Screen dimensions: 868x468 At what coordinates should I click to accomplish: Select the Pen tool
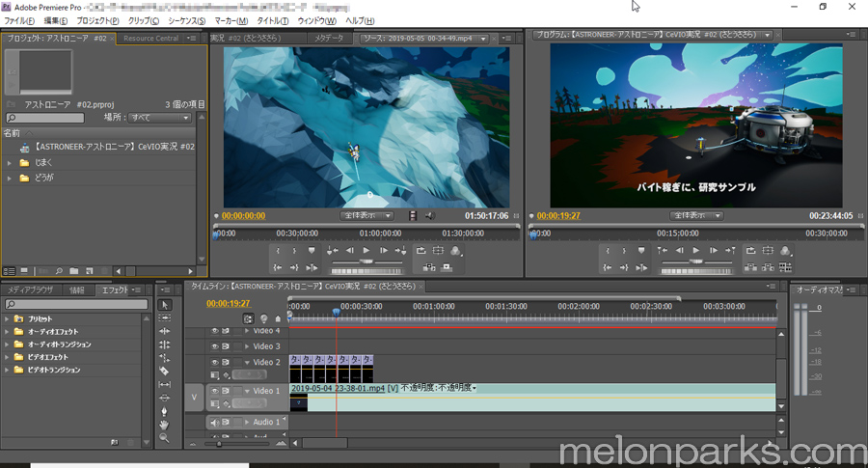(164, 411)
